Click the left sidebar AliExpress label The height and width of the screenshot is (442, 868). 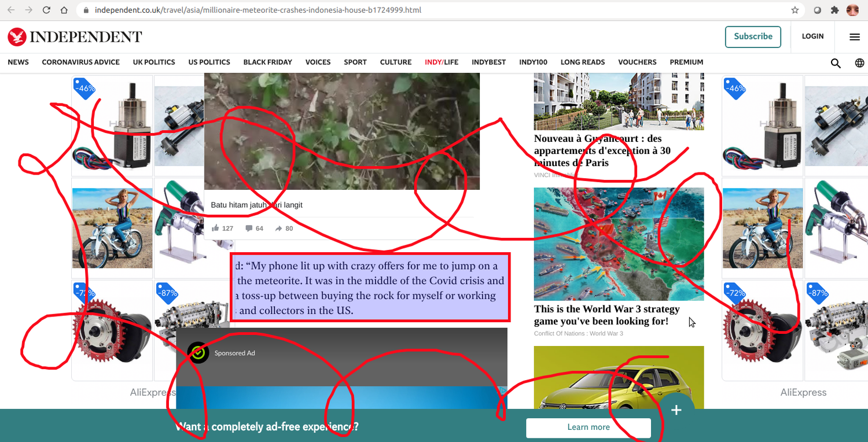tap(153, 392)
